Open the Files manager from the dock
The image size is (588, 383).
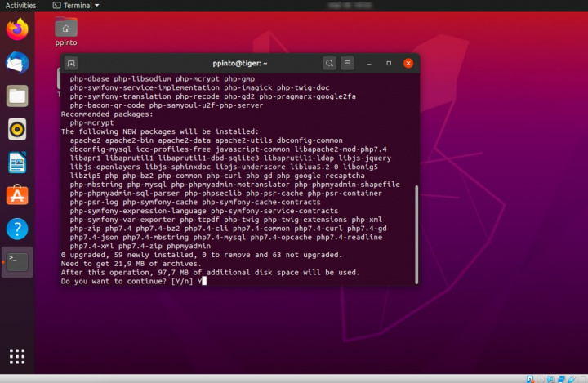coord(17,96)
